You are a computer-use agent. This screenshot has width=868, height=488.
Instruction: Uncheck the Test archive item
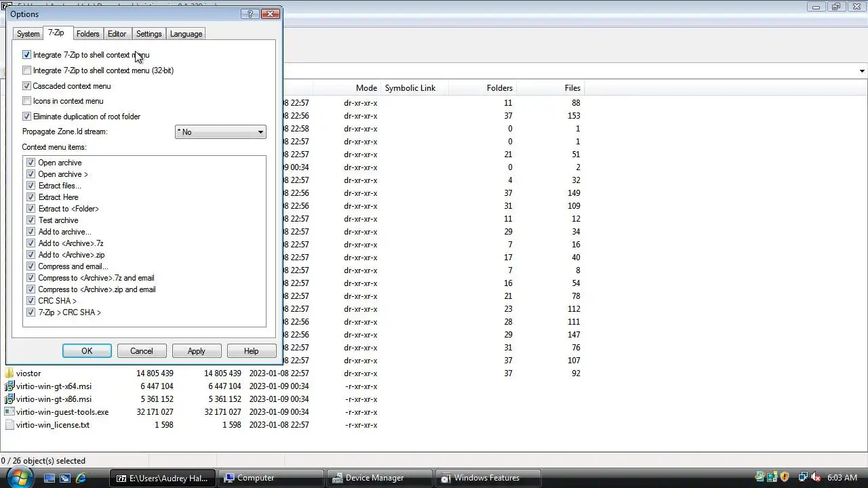[x=31, y=220]
